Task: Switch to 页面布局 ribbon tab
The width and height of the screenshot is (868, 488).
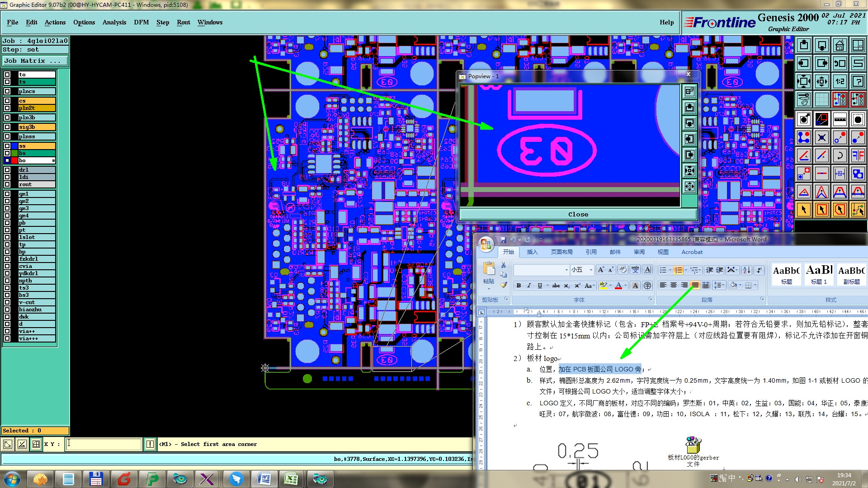Action: point(561,252)
